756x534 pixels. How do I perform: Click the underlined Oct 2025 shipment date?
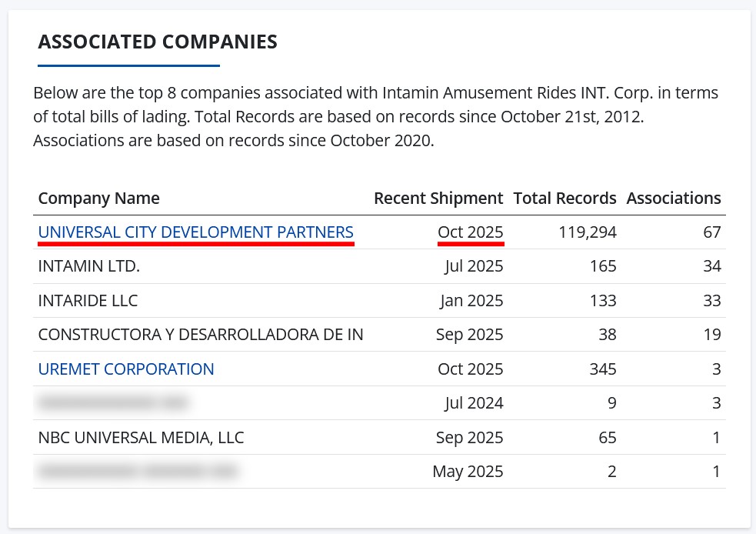click(x=470, y=232)
